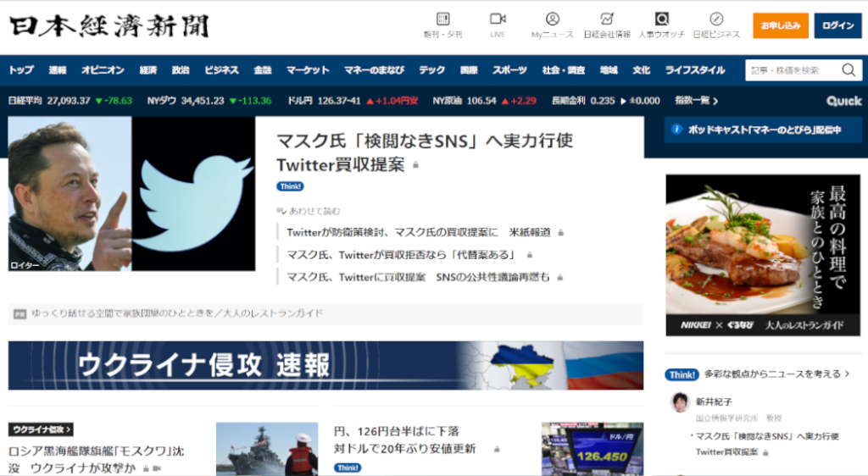The height and width of the screenshot is (476, 868).
Task: Open the 日経会社情報 chart icon
Action: [607, 19]
